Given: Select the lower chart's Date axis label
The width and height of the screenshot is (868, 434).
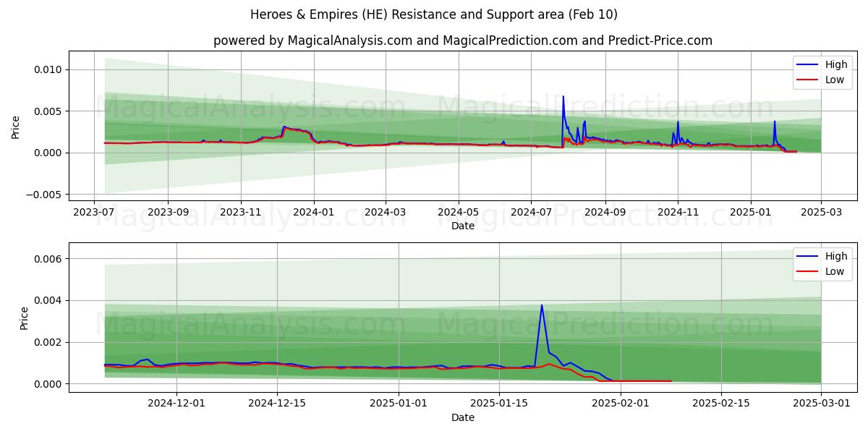Looking at the screenshot, I should click(463, 417).
